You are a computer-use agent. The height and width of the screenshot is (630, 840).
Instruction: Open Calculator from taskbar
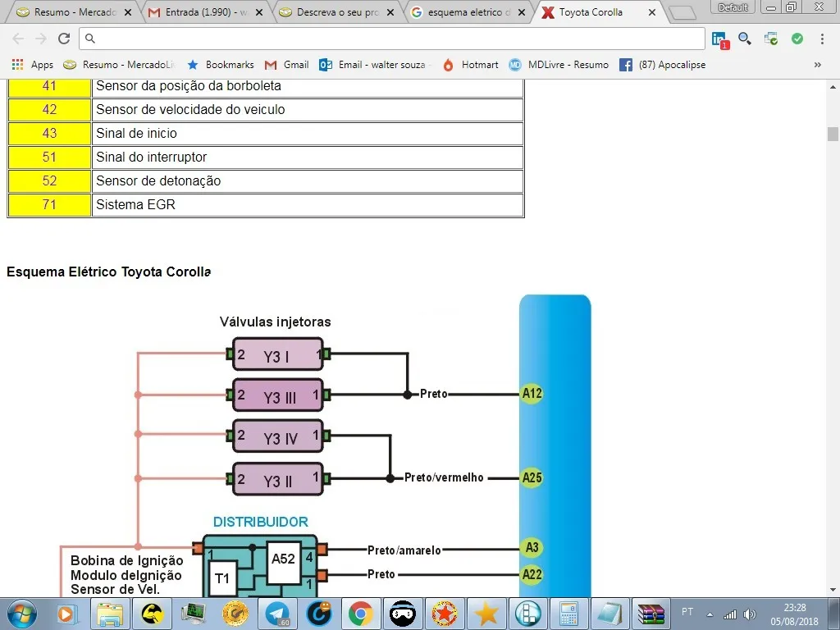568,614
